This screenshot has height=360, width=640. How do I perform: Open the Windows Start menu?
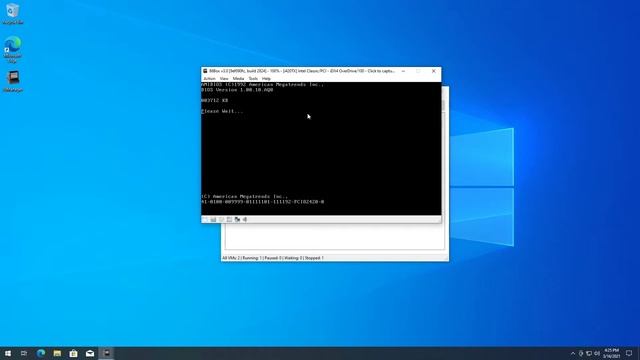[x=8, y=353]
